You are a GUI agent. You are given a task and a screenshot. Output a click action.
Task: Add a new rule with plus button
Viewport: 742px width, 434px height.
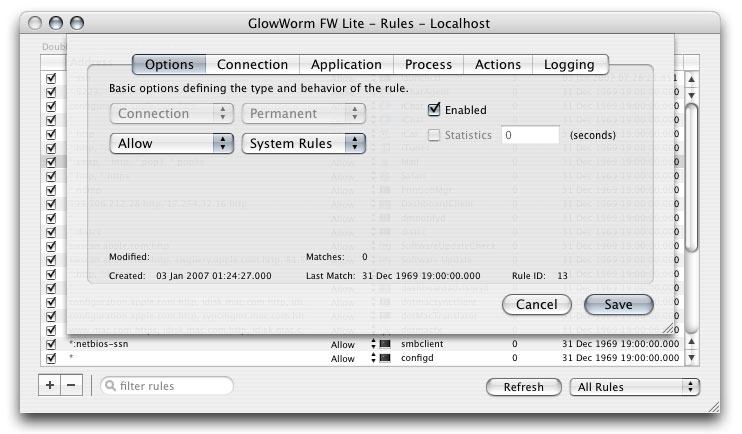(50, 385)
